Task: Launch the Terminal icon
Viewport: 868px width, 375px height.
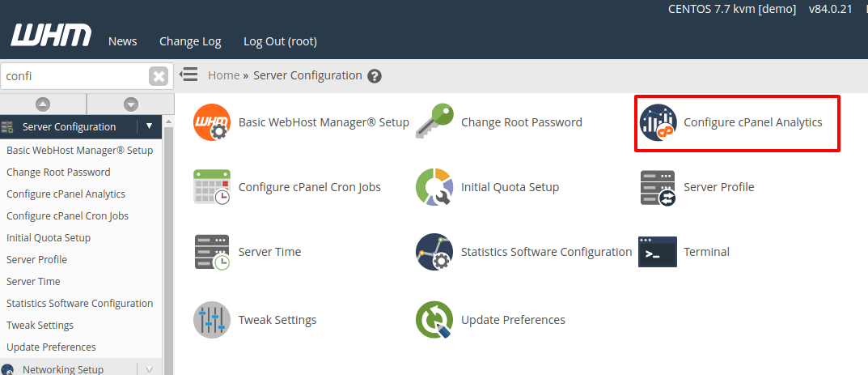Action: (658, 252)
